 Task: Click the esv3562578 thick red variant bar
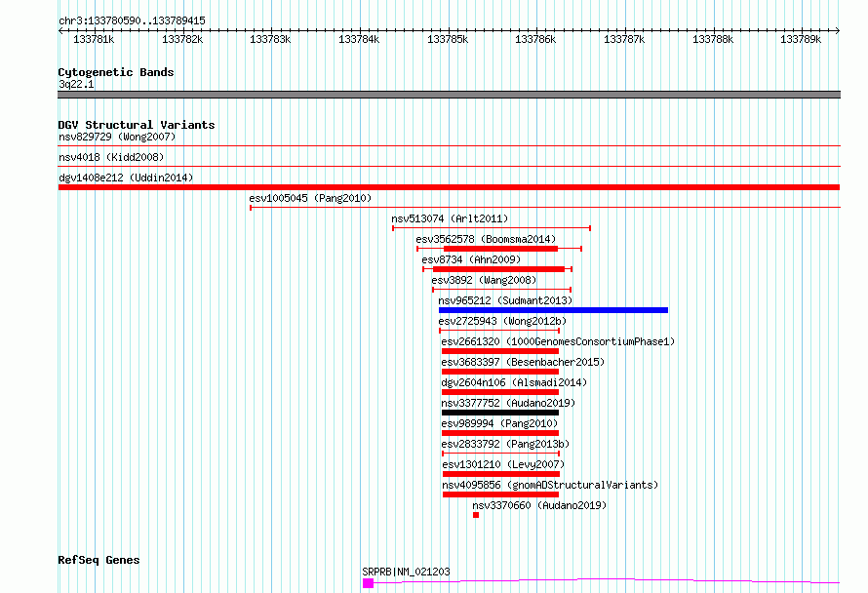pos(500,249)
